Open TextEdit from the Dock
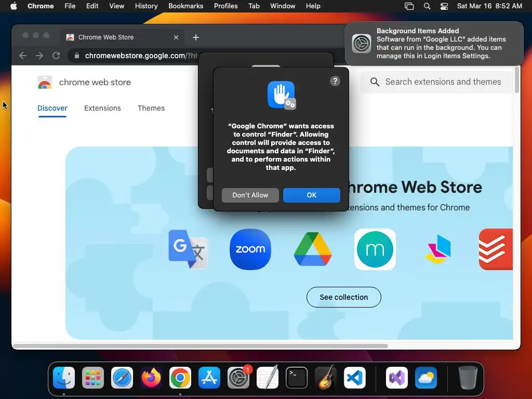This screenshot has width=532, height=399. [x=268, y=378]
